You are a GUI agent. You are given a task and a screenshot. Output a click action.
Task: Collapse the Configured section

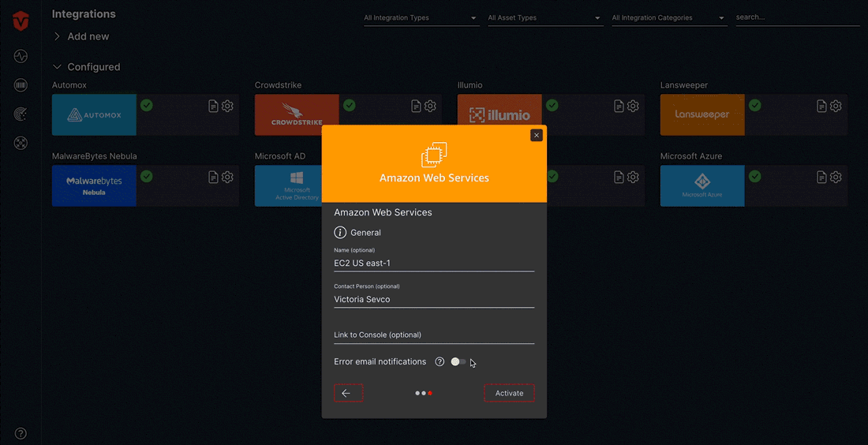pos(86,67)
